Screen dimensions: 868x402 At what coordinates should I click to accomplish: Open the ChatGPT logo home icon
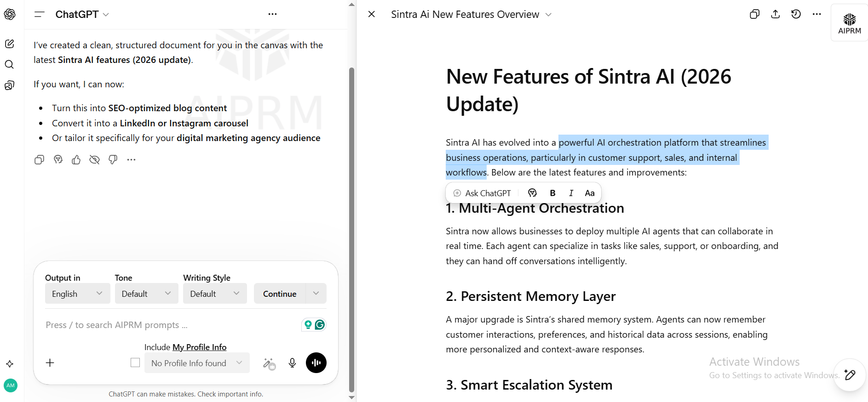[10, 14]
